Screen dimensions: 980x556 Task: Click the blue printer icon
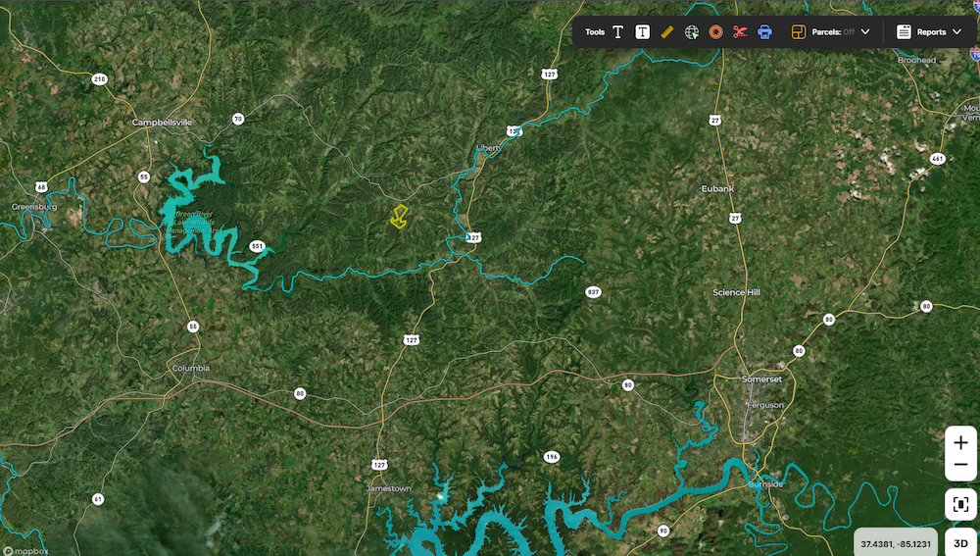pos(764,32)
